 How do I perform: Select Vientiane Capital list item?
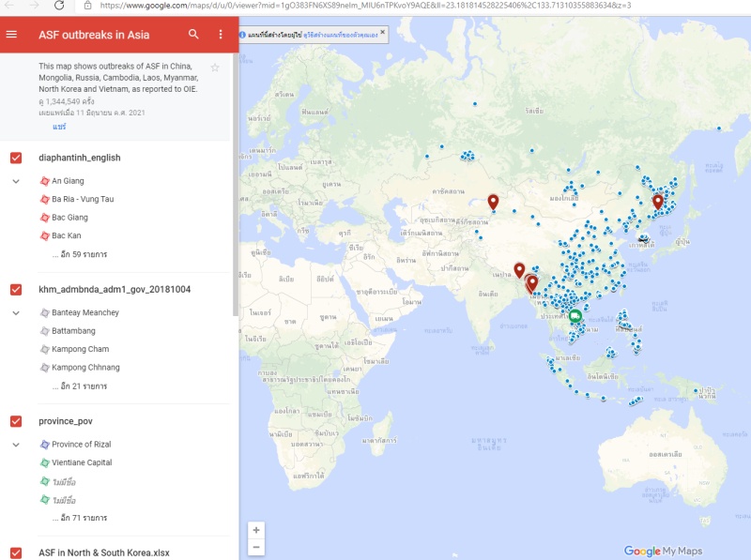pos(82,462)
